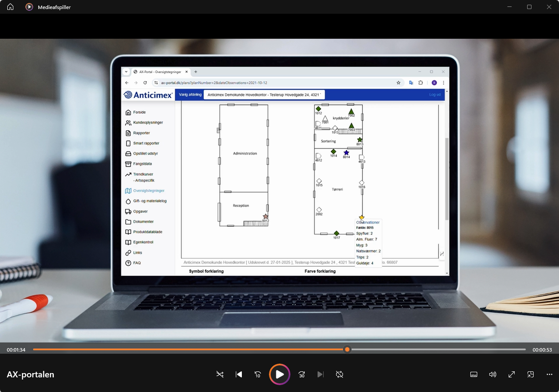
Task: Click the Artsspecifik sub-item
Action: click(145, 181)
